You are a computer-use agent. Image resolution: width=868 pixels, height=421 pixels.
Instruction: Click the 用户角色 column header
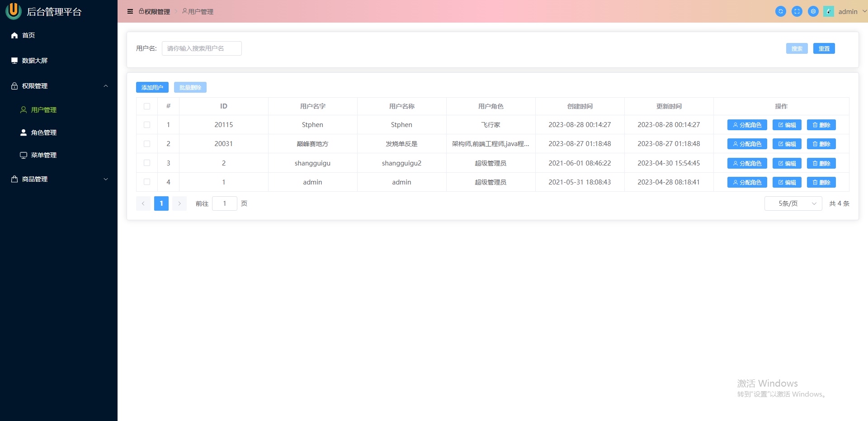click(x=491, y=106)
